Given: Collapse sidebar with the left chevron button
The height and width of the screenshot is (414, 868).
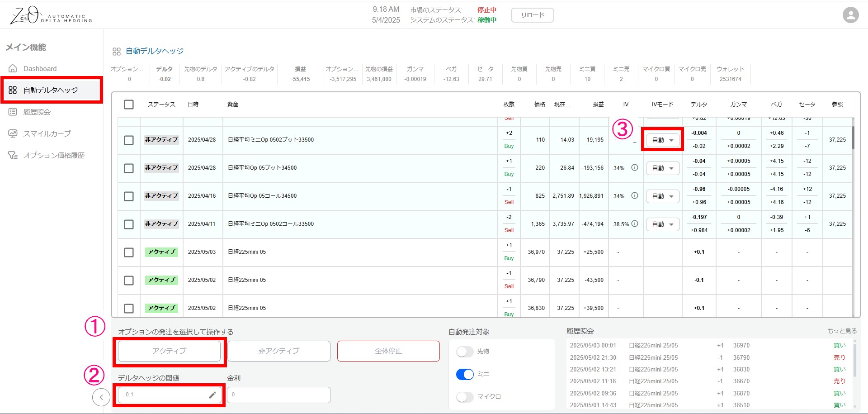Looking at the screenshot, I should [x=101, y=397].
